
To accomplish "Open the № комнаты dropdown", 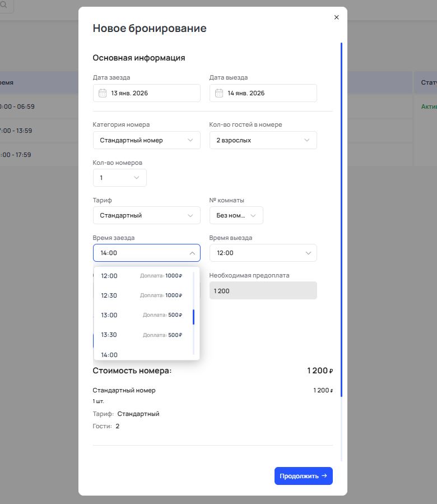I will pyautogui.click(x=236, y=215).
